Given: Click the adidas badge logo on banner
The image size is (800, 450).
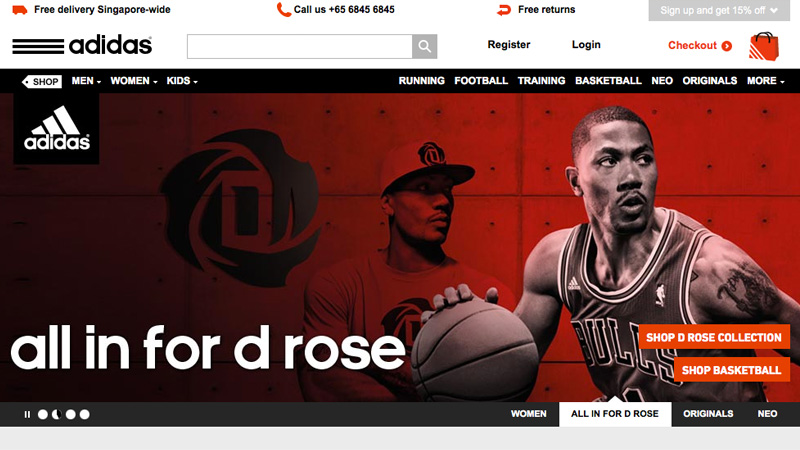Looking at the screenshot, I should pyautogui.click(x=57, y=129).
